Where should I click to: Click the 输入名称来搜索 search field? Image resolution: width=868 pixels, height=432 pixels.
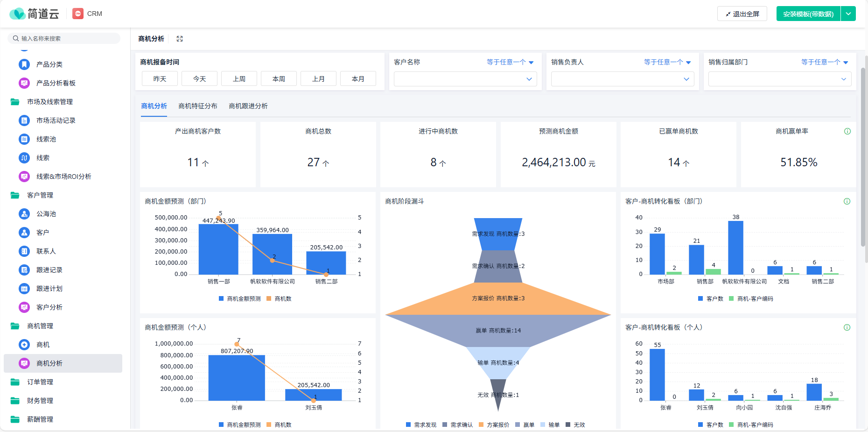tap(64, 38)
